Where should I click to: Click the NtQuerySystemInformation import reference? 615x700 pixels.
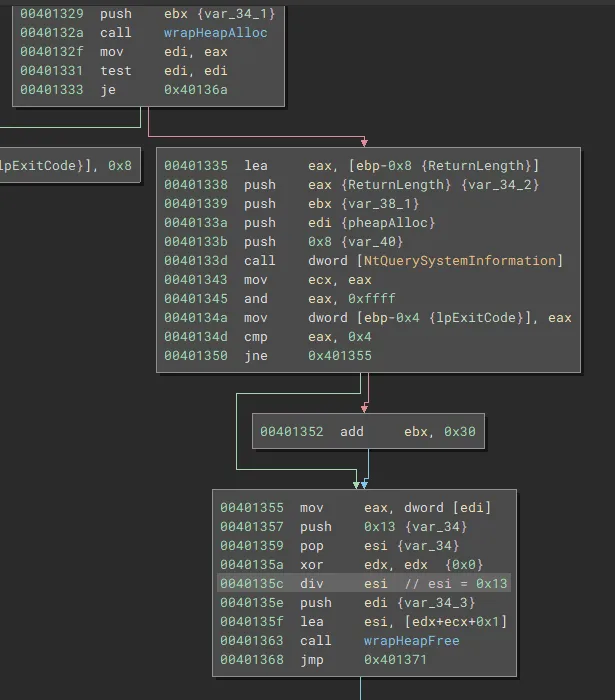(x=460, y=260)
